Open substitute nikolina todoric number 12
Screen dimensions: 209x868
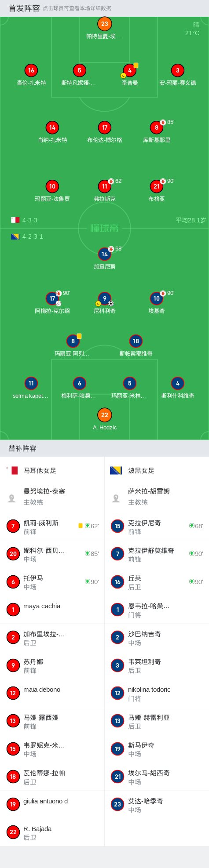[x=157, y=693]
